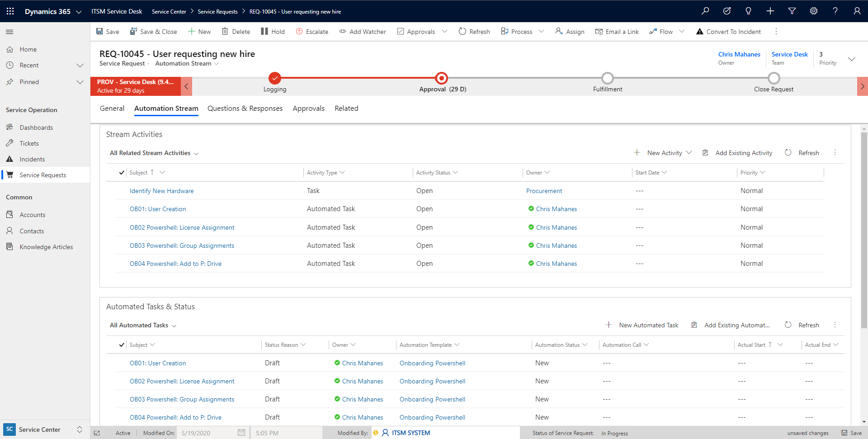868x439 pixels.
Task: Click Convert To Incident command
Action: [728, 32]
